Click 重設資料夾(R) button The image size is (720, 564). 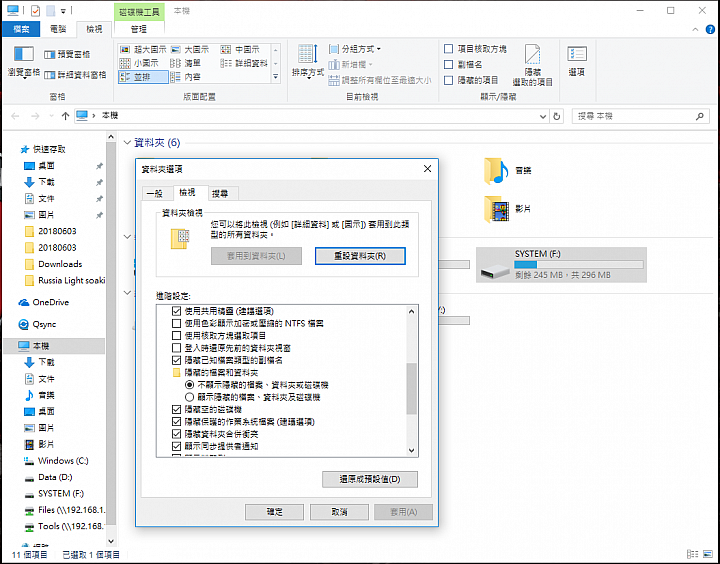click(360, 256)
